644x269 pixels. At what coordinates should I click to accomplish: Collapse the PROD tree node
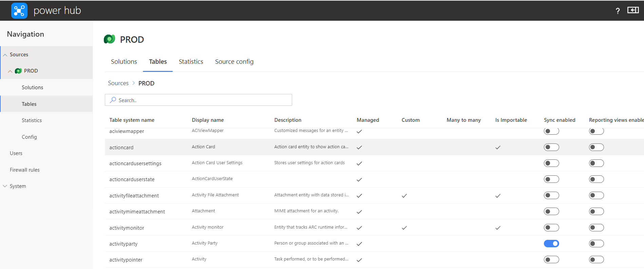coord(10,71)
